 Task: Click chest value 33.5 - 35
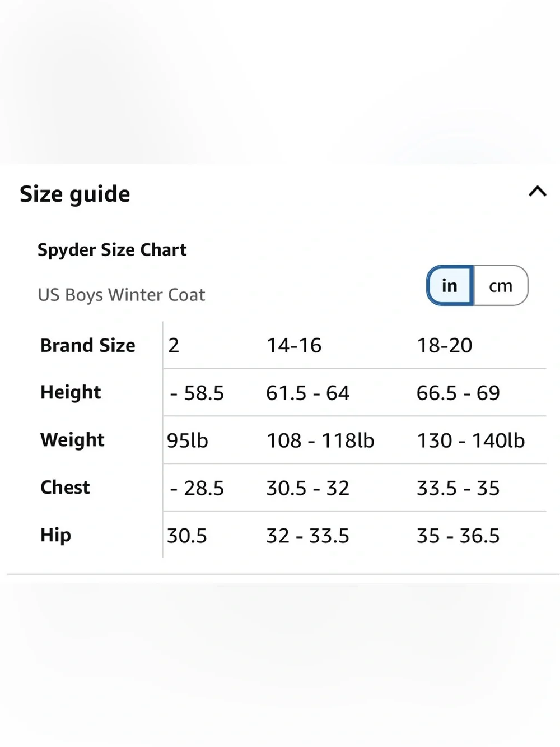click(x=458, y=489)
